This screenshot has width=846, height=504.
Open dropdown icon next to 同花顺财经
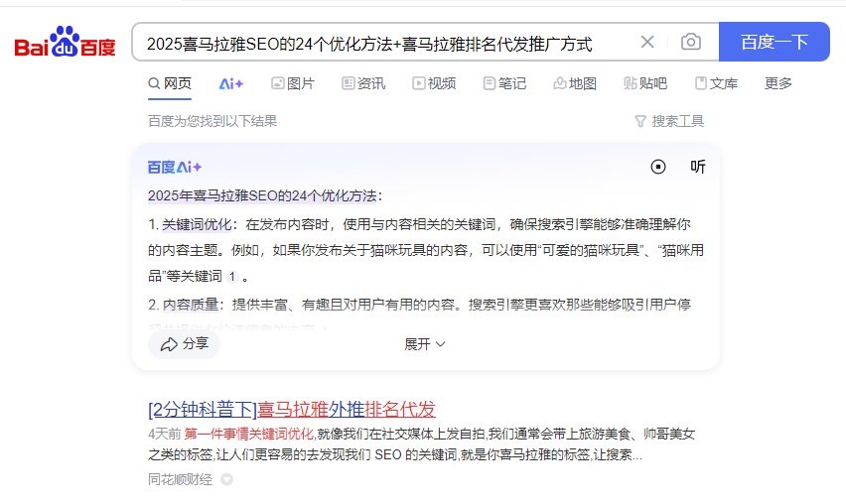(x=227, y=479)
